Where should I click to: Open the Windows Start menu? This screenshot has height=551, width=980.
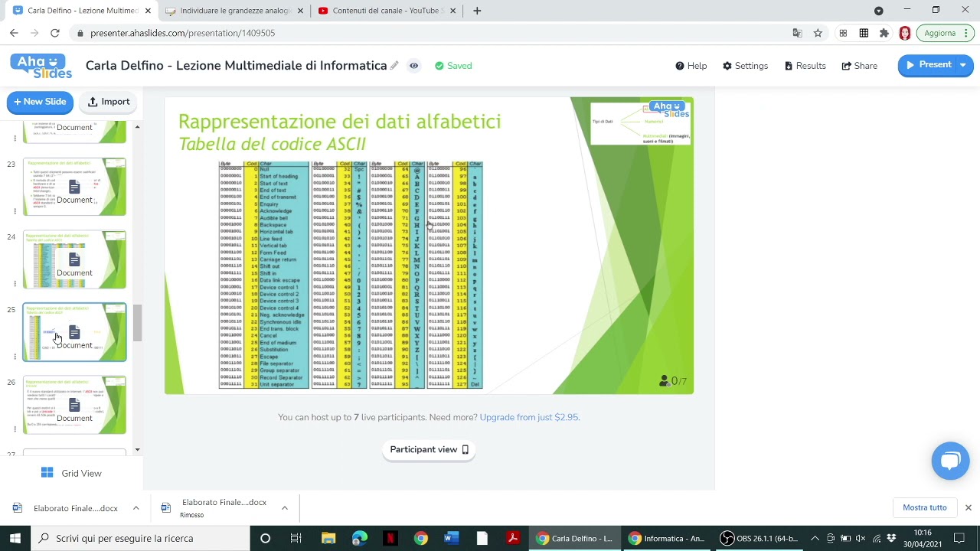pos(15,538)
